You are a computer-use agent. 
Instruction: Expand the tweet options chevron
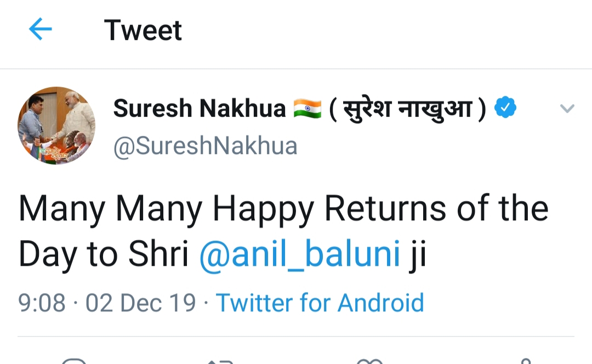coord(567,109)
